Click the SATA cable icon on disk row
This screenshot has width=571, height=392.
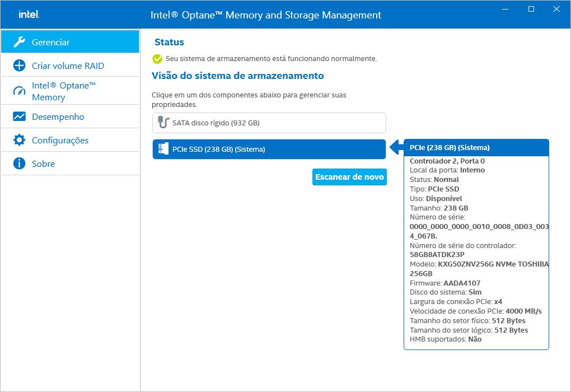coord(163,122)
